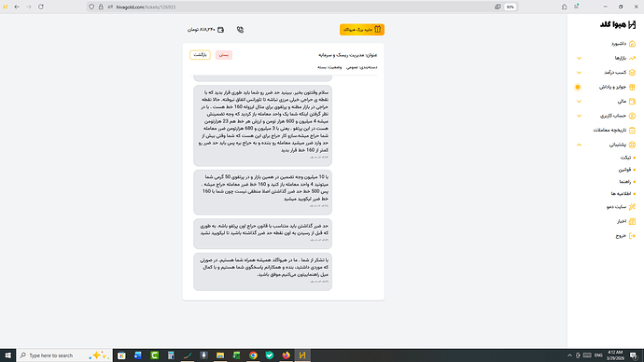Open the Guide (راهنما) submenu item
644x362 pixels.
(625, 181)
